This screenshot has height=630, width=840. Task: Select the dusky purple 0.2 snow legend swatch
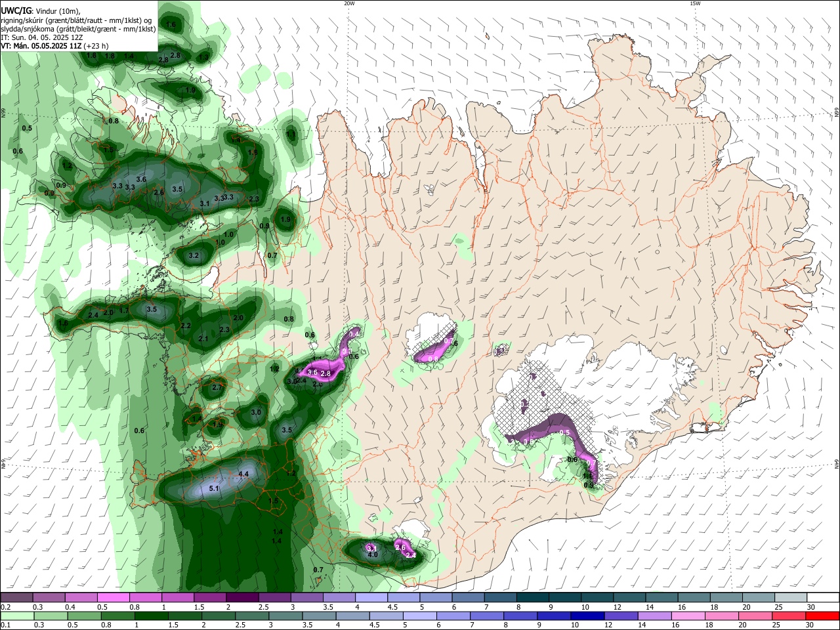(16, 597)
